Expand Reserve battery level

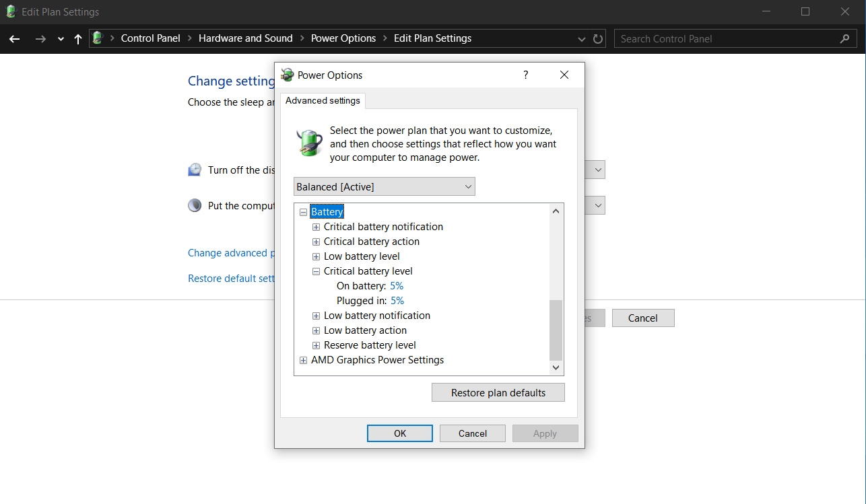[x=316, y=345]
